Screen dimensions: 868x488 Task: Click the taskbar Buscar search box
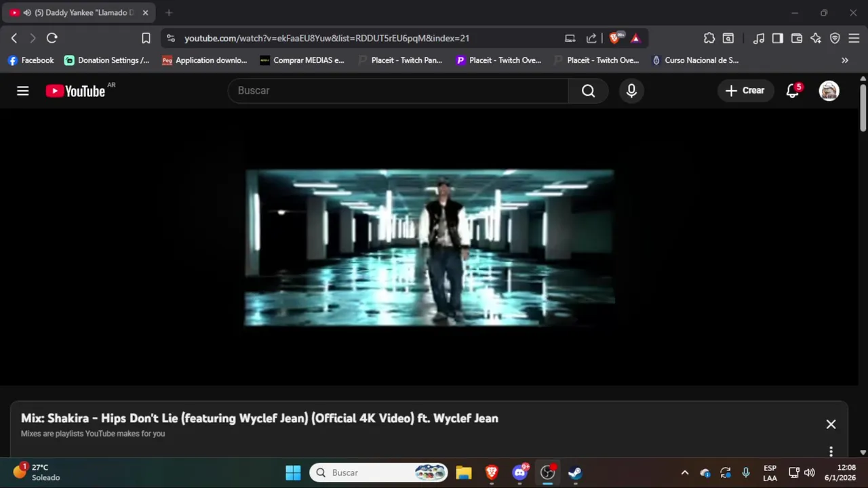(x=379, y=472)
